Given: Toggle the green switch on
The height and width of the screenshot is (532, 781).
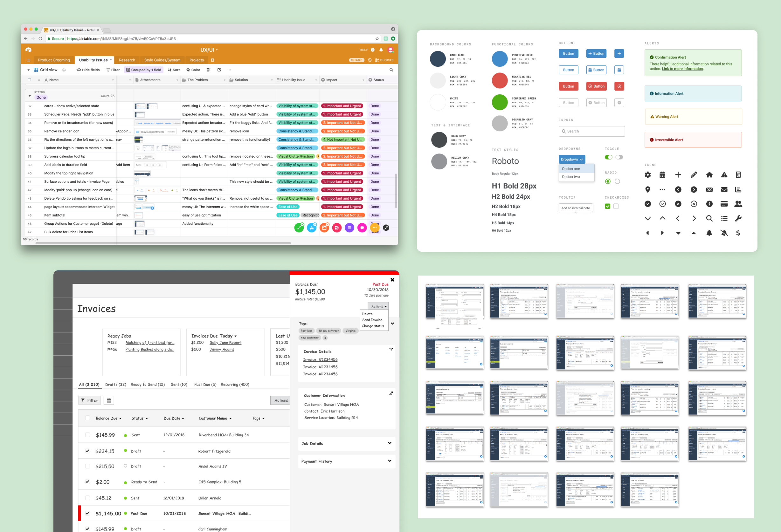Looking at the screenshot, I should point(608,157).
